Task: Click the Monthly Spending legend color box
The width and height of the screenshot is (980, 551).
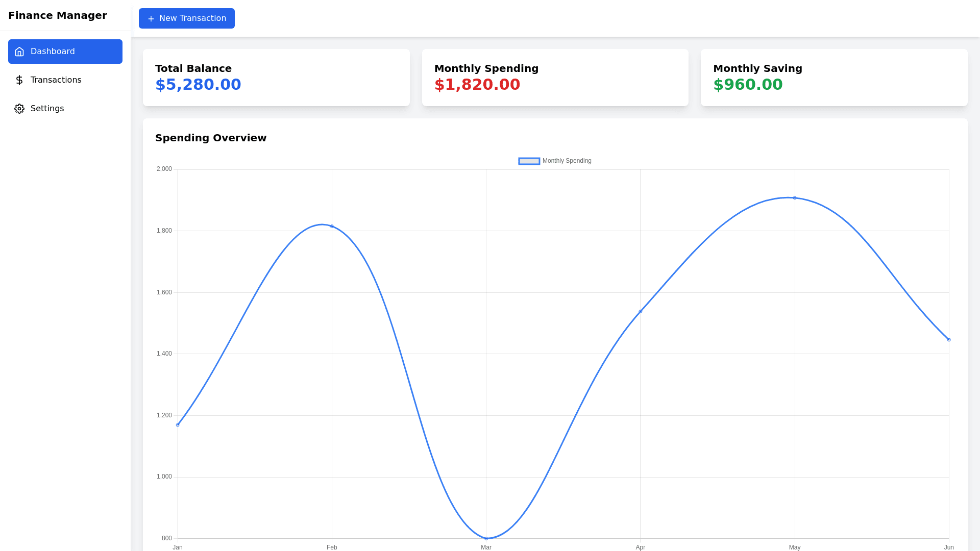Action: click(x=529, y=161)
